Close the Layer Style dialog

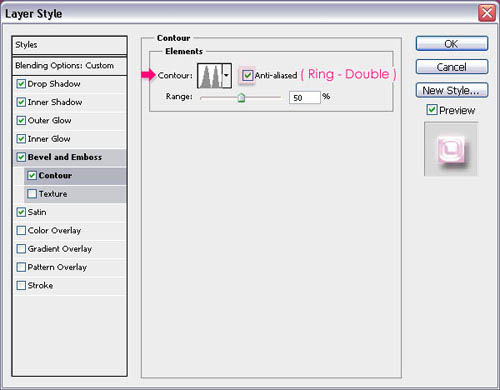[487, 13]
